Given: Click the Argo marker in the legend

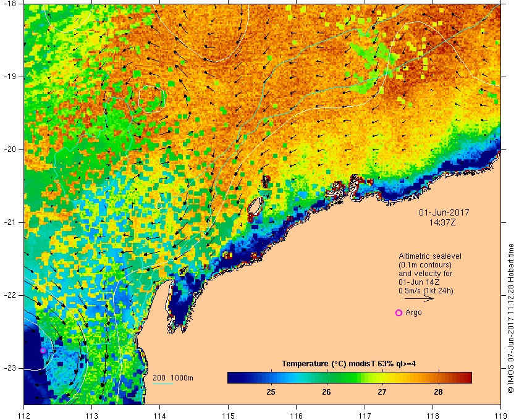Looking at the screenshot, I should 399,313.
